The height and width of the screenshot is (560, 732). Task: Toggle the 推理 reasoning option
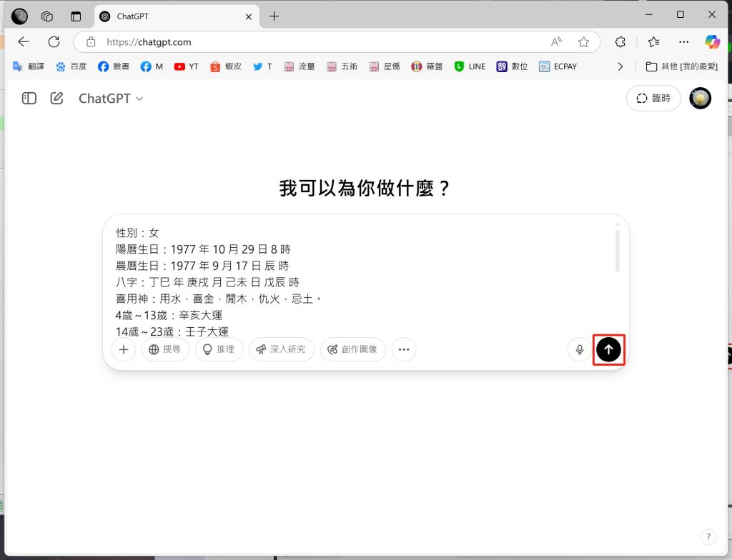219,349
